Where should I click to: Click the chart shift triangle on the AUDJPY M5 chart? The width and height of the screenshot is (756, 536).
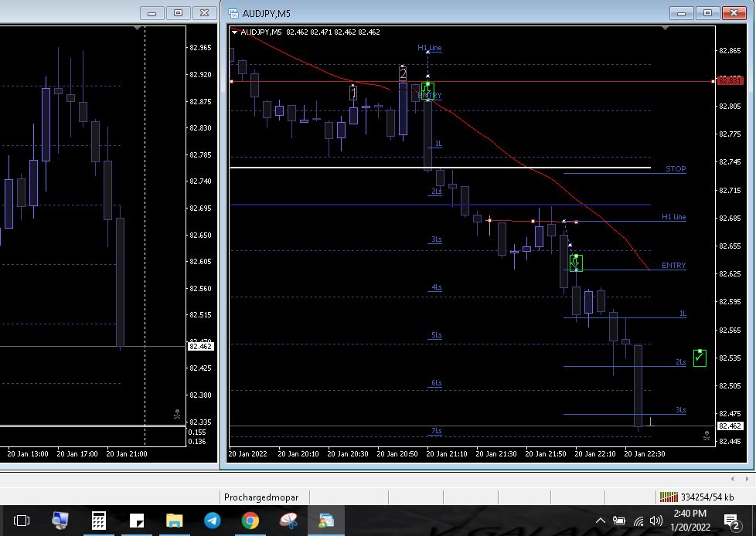(665, 29)
